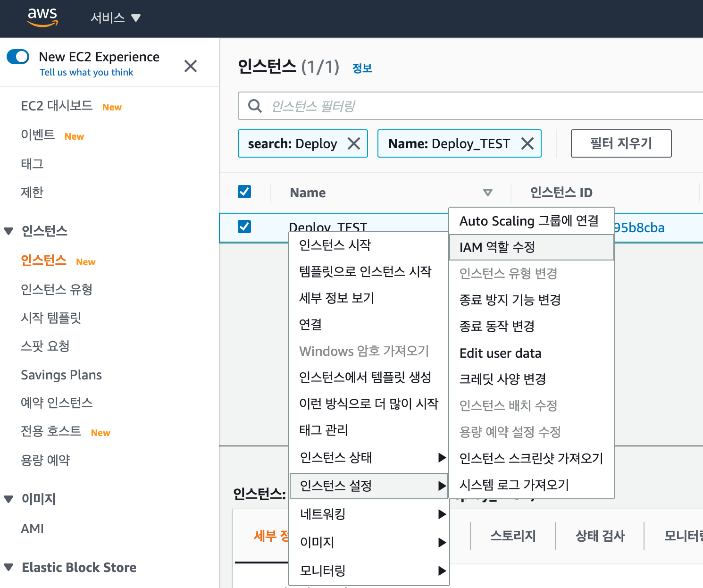
Task: Open 태그 in the sidebar
Action: click(32, 164)
